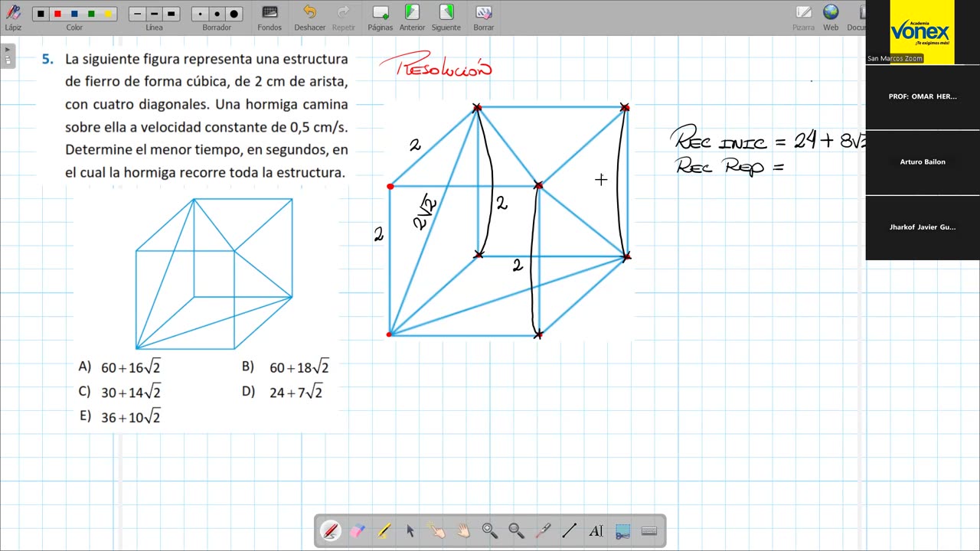
Task: Select the hand scroll tool
Action: (463, 530)
